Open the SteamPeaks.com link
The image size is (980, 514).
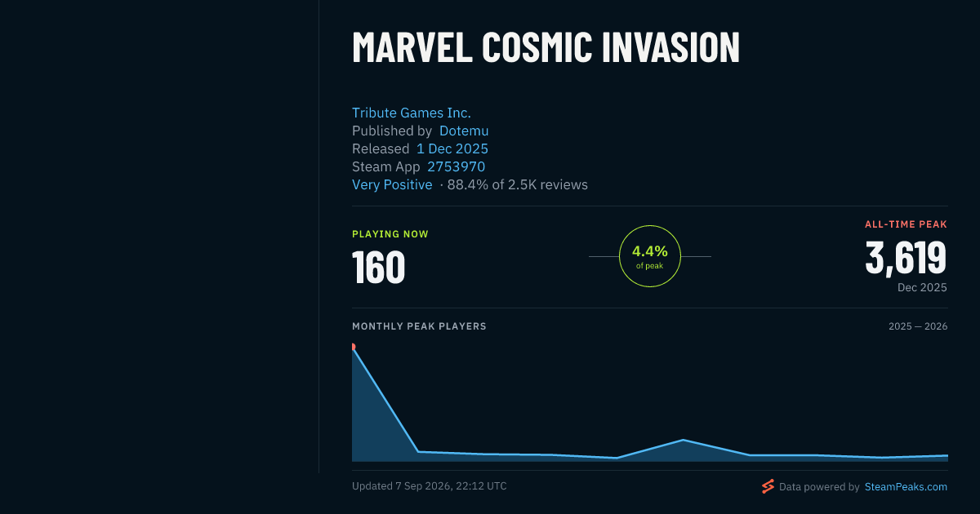point(906,486)
